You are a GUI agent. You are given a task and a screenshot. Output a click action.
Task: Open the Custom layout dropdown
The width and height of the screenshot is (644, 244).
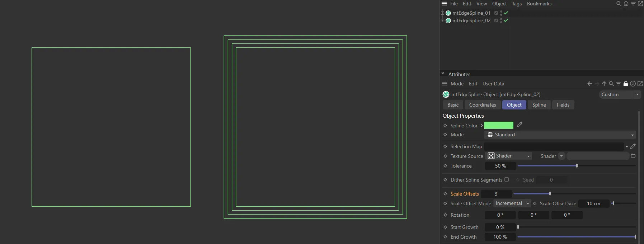pos(620,94)
